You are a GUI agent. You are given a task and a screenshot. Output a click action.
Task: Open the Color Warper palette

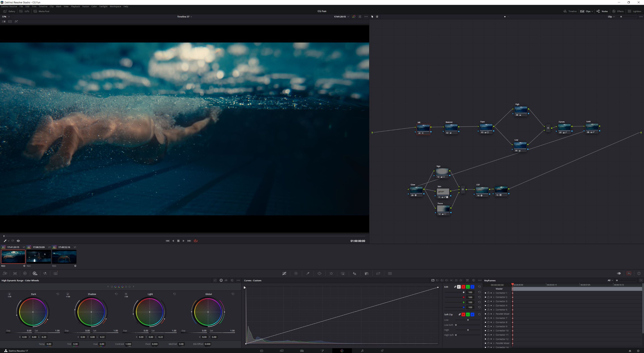(x=296, y=273)
